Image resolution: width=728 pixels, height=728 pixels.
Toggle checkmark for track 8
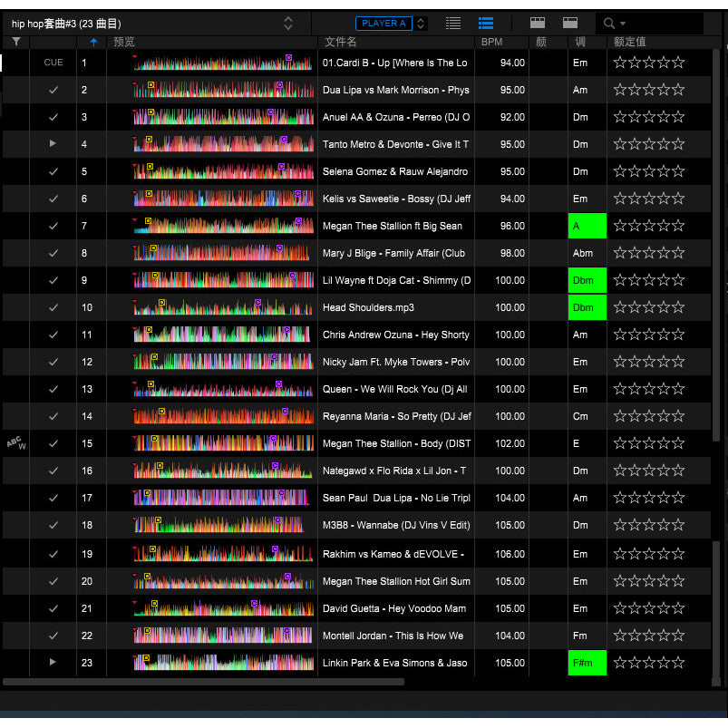coord(53,253)
